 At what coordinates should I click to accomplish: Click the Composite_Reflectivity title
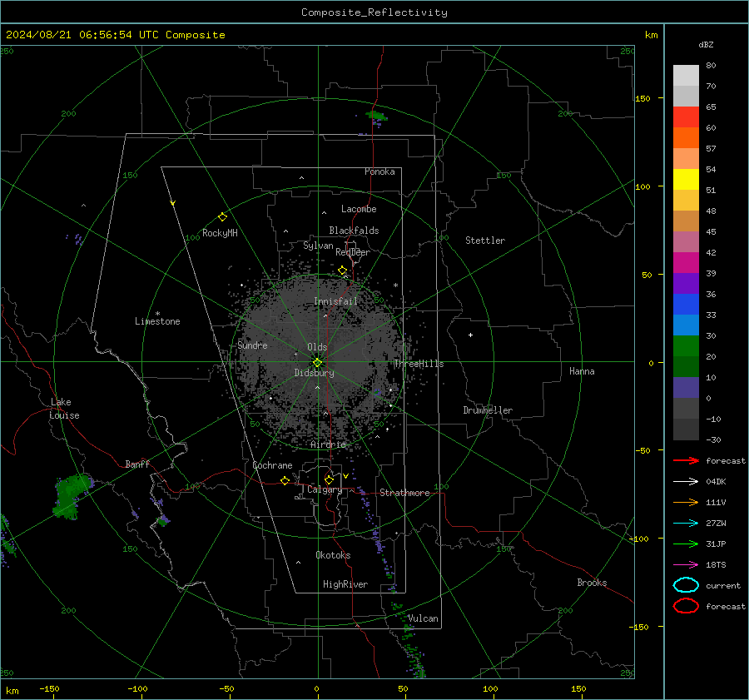[x=374, y=12]
